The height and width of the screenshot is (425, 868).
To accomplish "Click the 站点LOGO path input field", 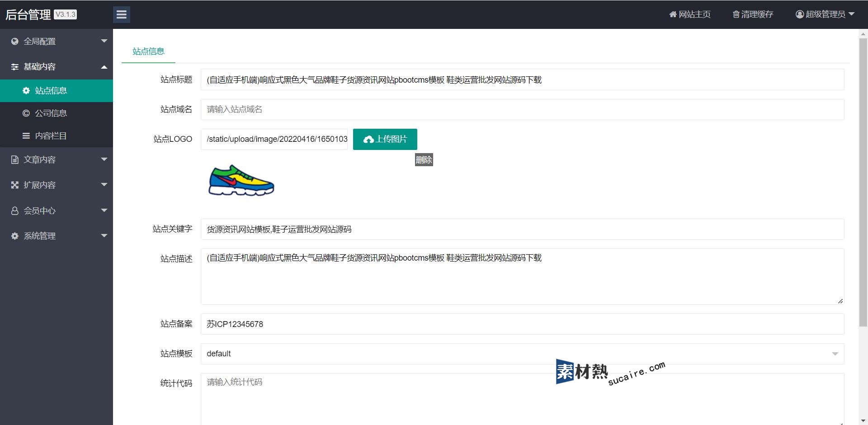I will coord(274,139).
